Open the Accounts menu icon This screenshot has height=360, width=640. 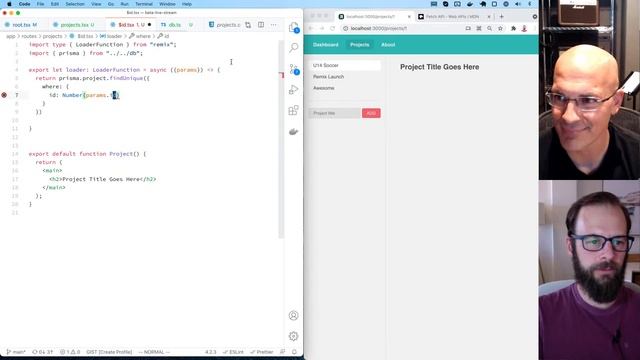(293, 316)
